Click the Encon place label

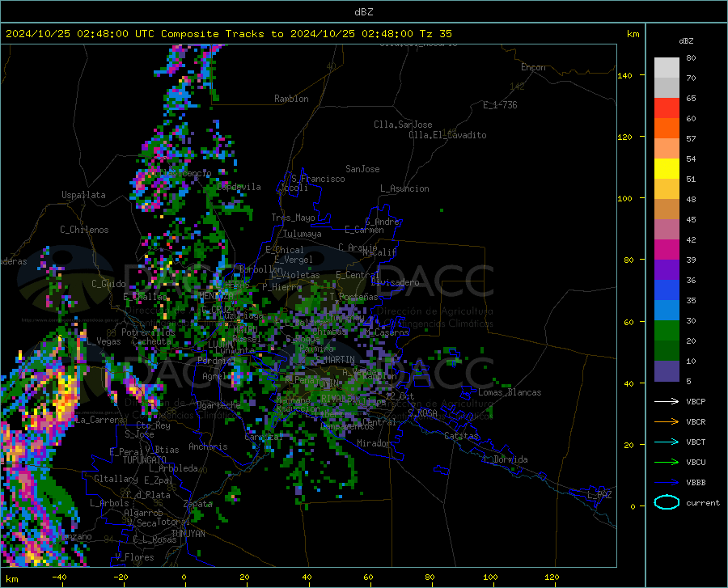[533, 67]
